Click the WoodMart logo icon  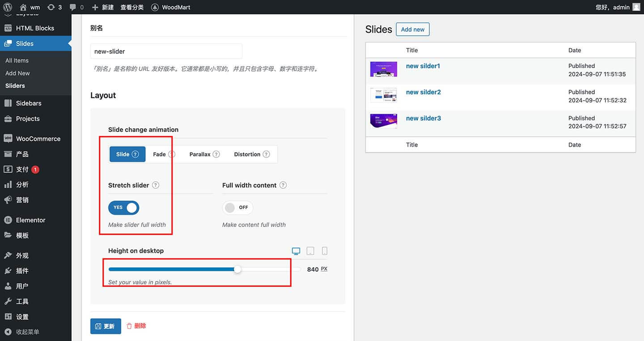(x=155, y=7)
